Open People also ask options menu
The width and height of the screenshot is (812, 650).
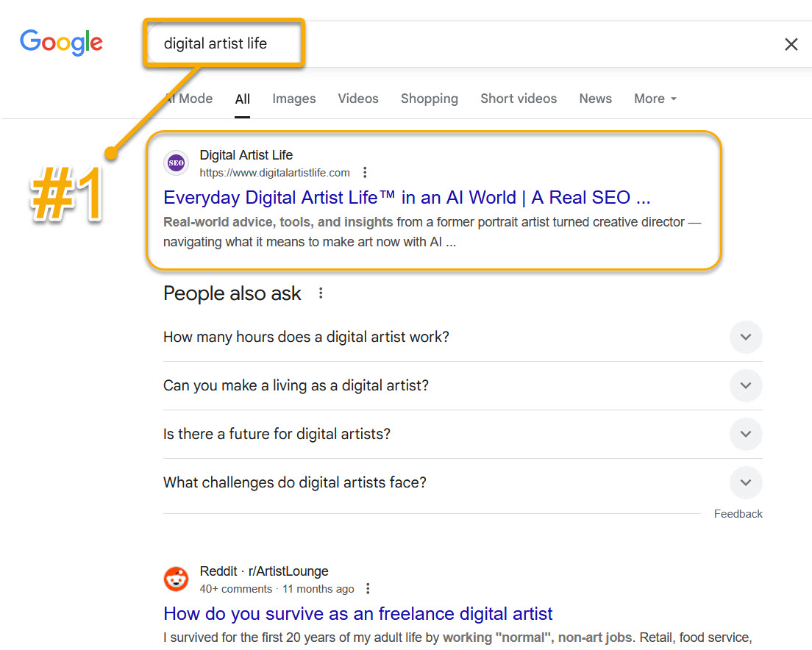point(321,293)
